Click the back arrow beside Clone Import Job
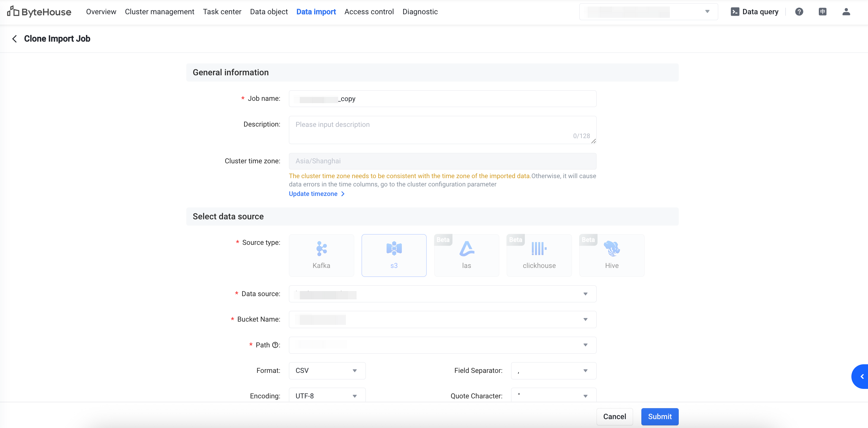 click(15, 39)
